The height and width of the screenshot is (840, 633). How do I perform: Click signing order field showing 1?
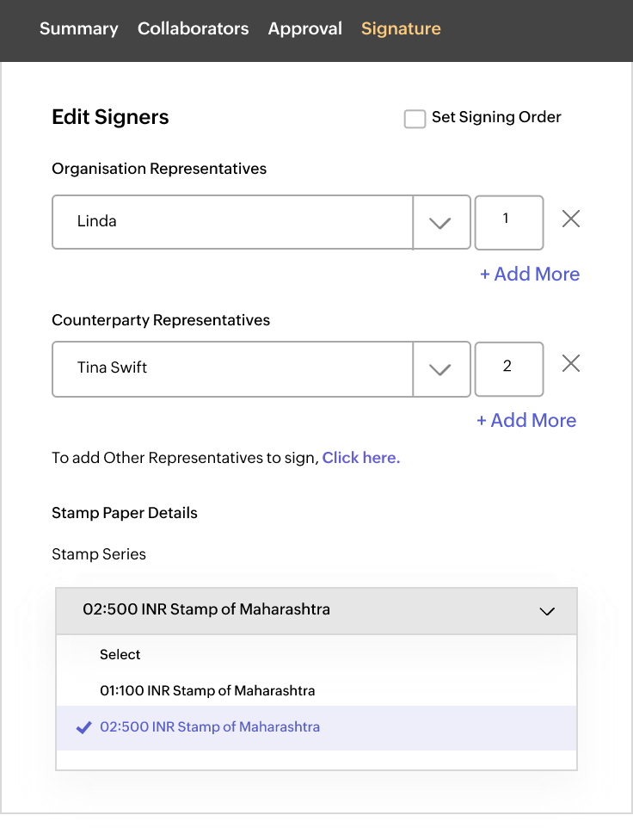508,222
